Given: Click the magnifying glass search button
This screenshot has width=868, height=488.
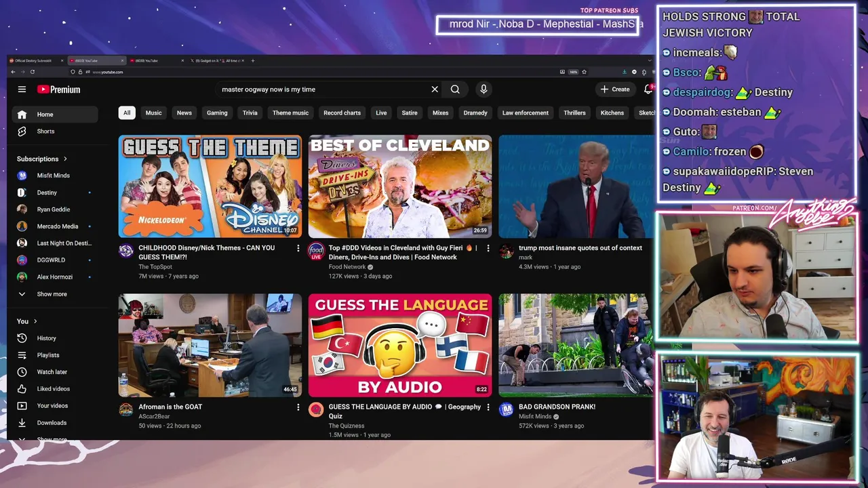Looking at the screenshot, I should (x=455, y=89).
